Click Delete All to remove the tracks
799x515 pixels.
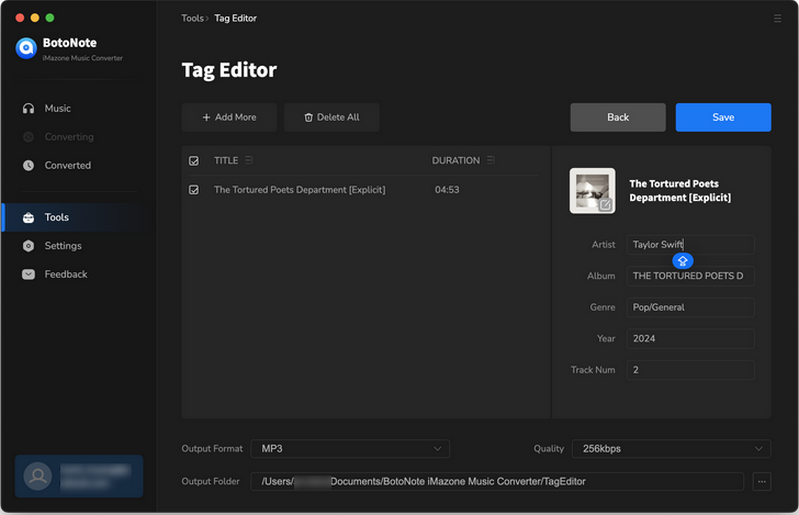click(x=332, y=118)
